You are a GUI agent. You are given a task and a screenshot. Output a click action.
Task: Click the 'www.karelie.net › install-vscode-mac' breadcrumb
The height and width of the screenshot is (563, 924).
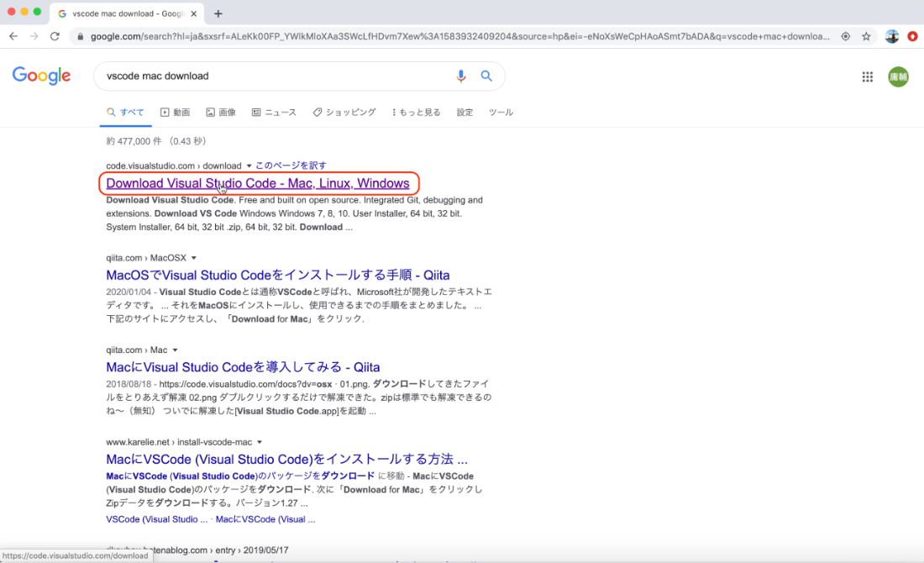pyautogui.click(x=179, y=441)
